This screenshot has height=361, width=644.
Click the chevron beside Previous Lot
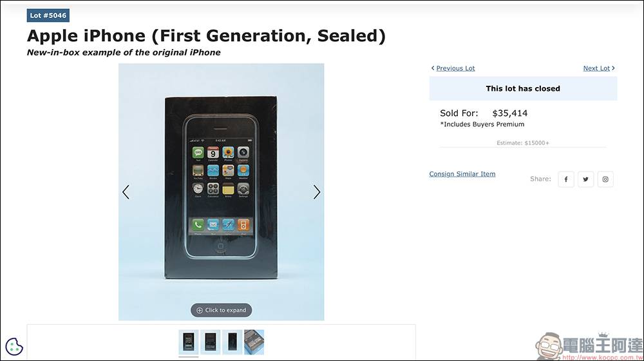[433, 68]
